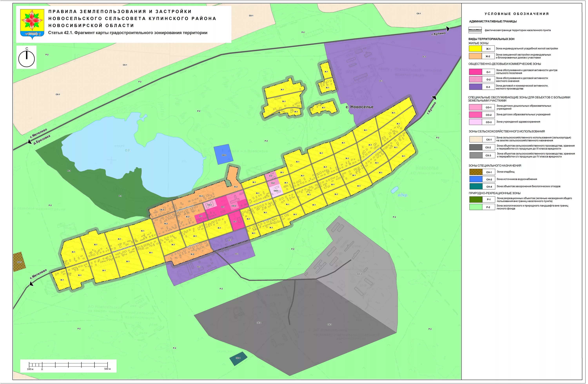Viewport: 588px width, 384px height.
Task: Click 'Зона индивидуальной усадебной жилой застройки' text
Action: tap(527, 49)
